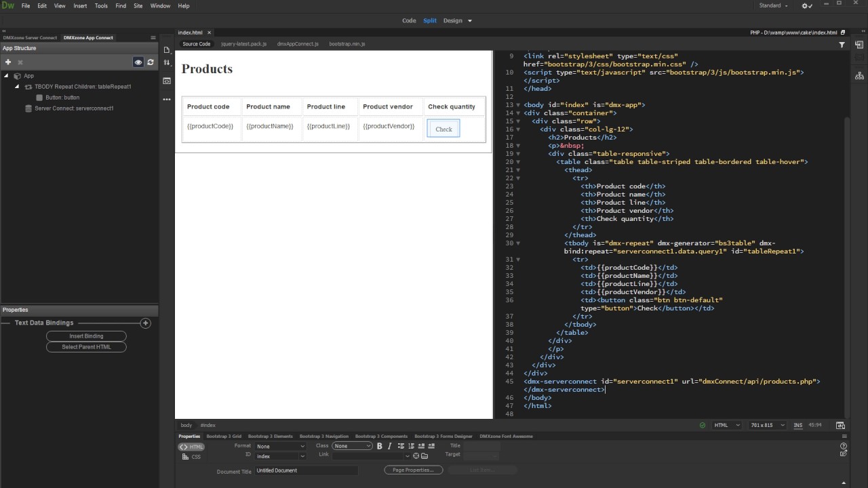Image resolution: width=868 pixels, height=488 pixels.
Task: Click the Select Parent HTML button
Action: (86, 347)
